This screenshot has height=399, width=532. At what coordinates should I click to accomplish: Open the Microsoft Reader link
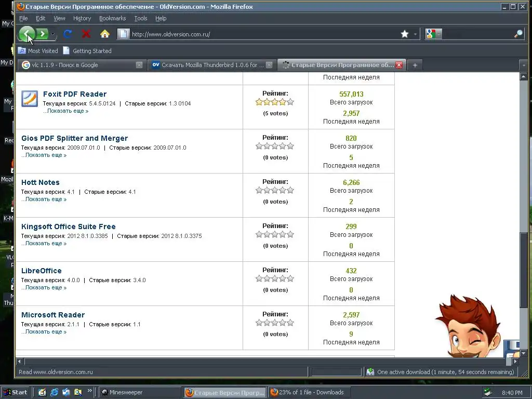(x=53, y=314)
